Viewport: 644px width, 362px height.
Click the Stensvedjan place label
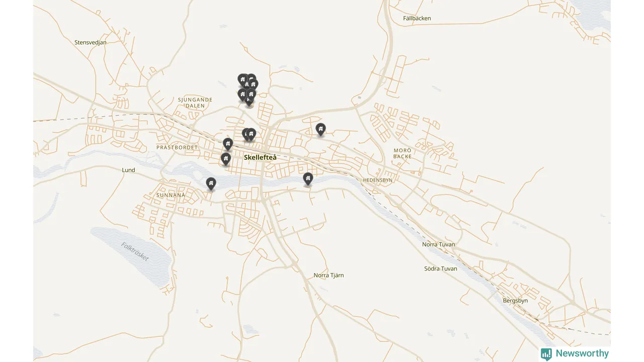pos(91,43)
